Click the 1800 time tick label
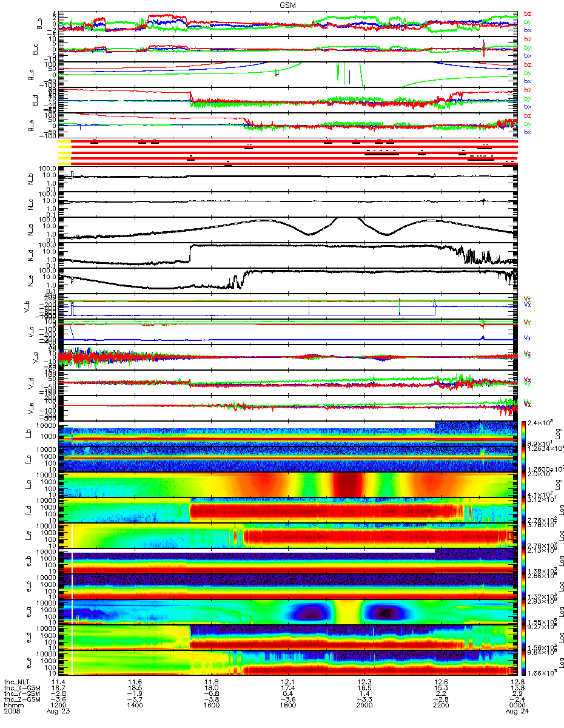This screenshot has height=728, width=564. pos(287,706)
